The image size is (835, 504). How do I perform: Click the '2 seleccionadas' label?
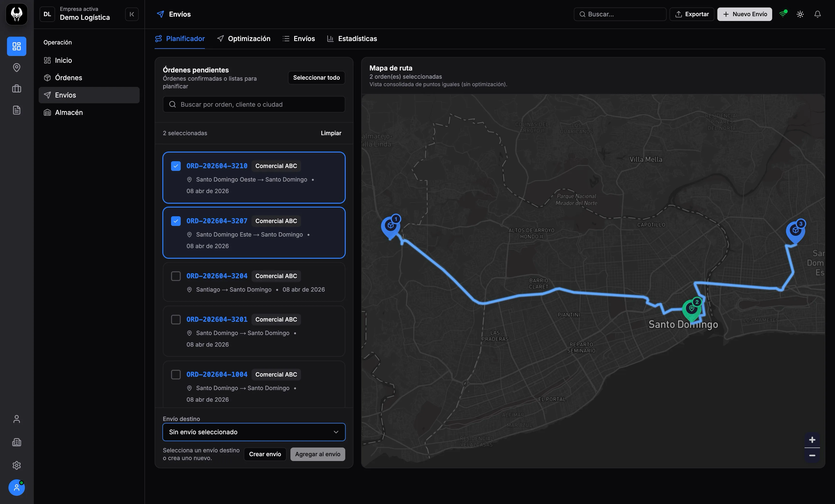click(185, 133)
